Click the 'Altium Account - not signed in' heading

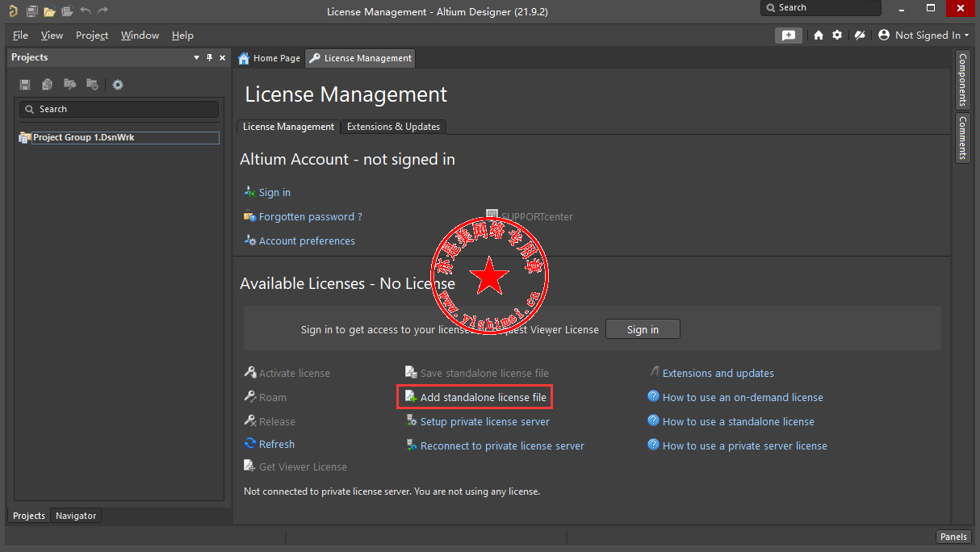(347, 159)
